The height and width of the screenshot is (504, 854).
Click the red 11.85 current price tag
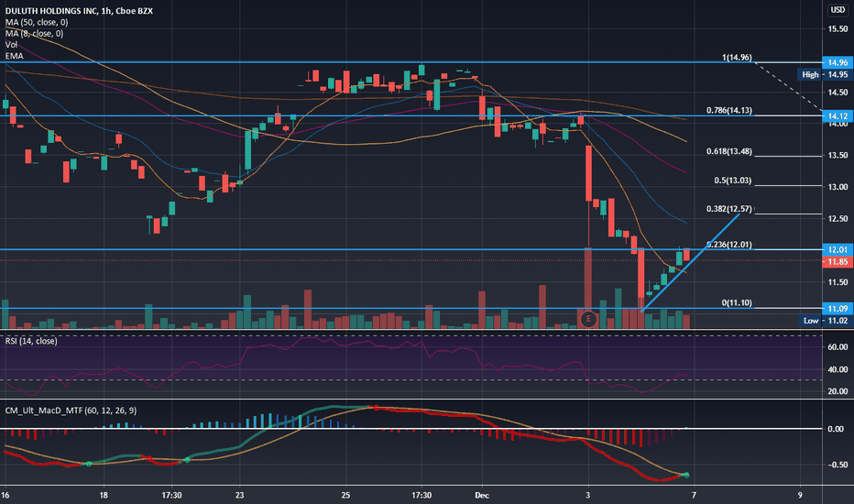pos(838,262)
